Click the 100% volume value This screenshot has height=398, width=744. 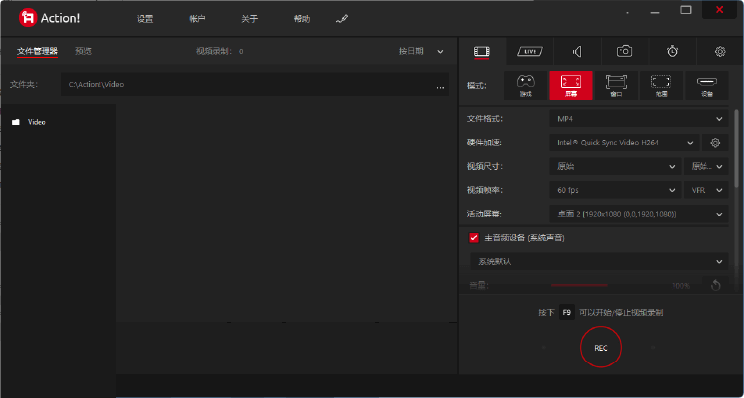[681, 286]
